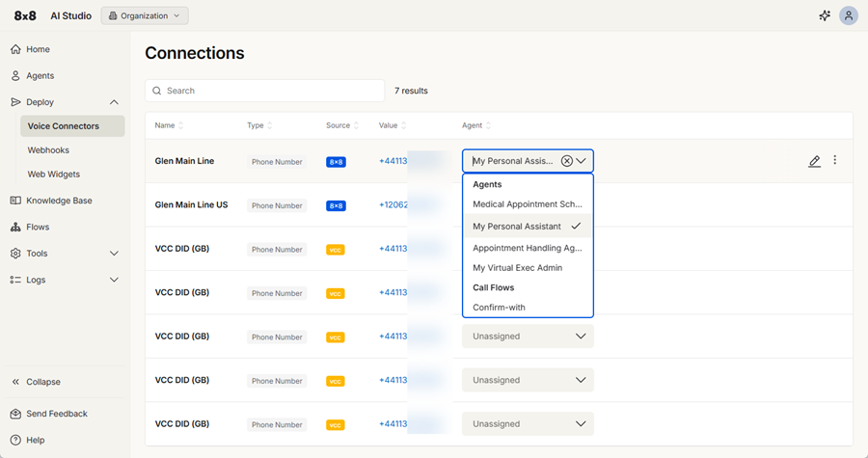Screen dimensions: 868x458
Task: Click the AI sparkle icon in header
Action: coord(825,16)
